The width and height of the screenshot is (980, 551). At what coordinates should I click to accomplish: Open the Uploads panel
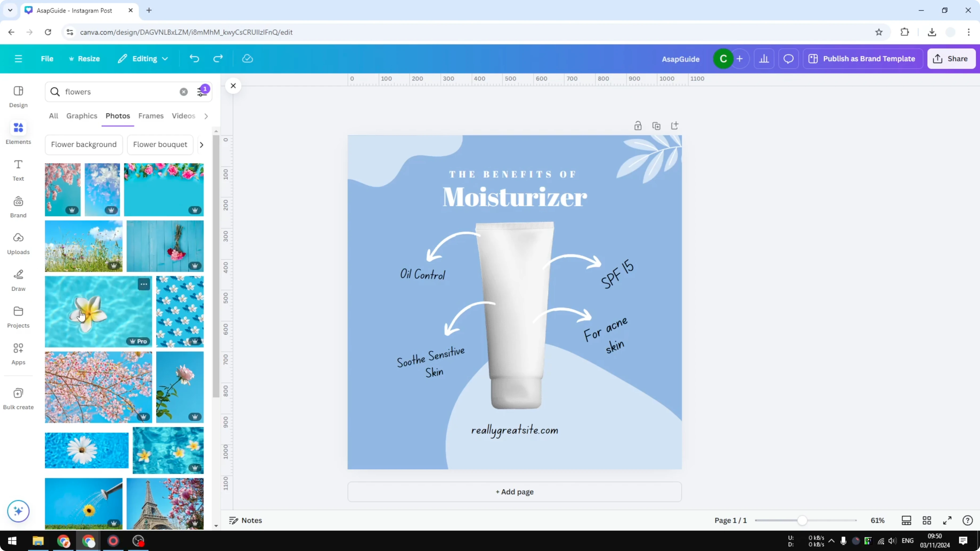click(x=18, y=243)
